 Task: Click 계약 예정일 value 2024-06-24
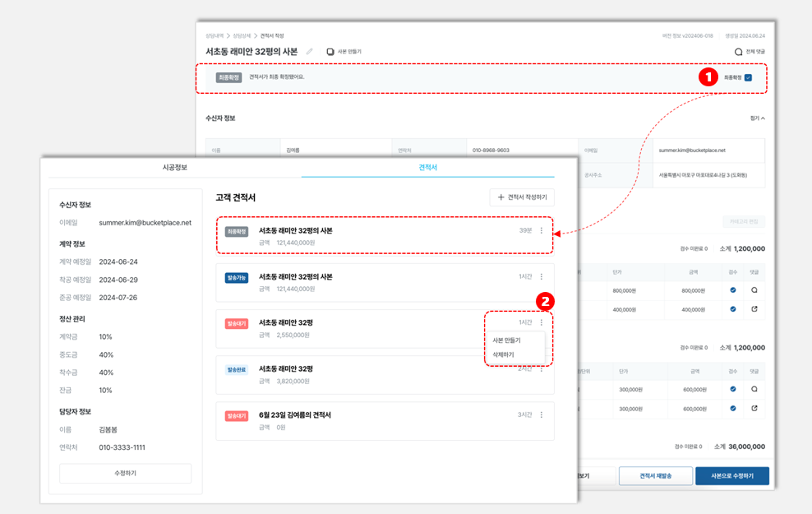click(118, 262)
